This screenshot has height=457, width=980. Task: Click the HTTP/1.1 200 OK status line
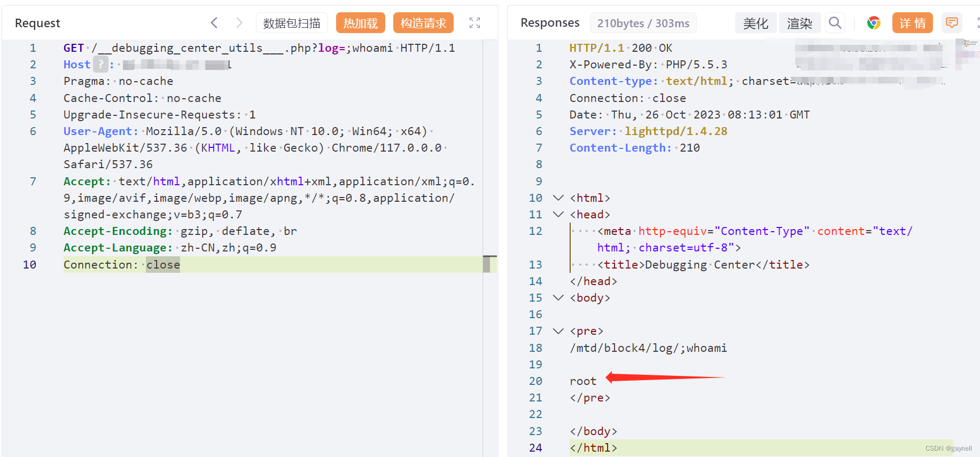point(621,48)
